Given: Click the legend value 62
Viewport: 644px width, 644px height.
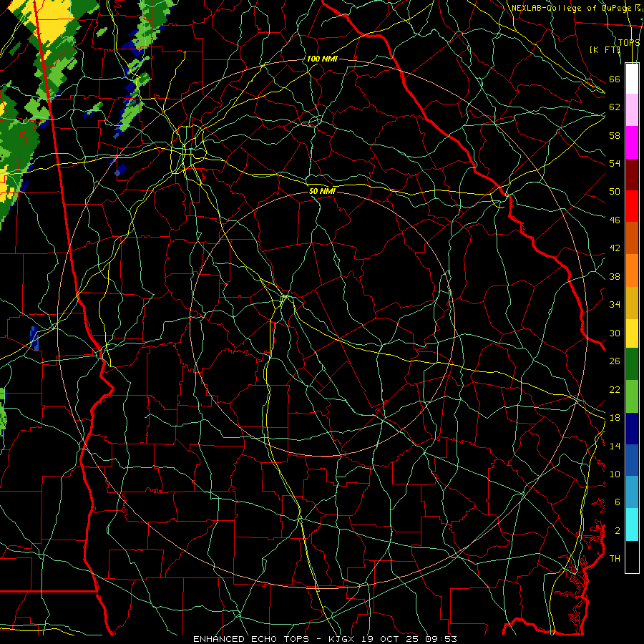Looking at the screenshot, I should (x=615, y=107).
